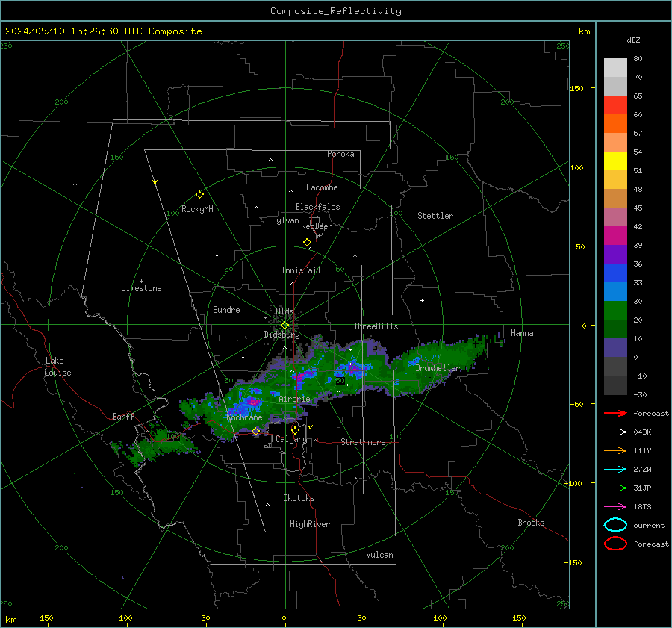Click the Calgary city label

click(x=291, y=439)
